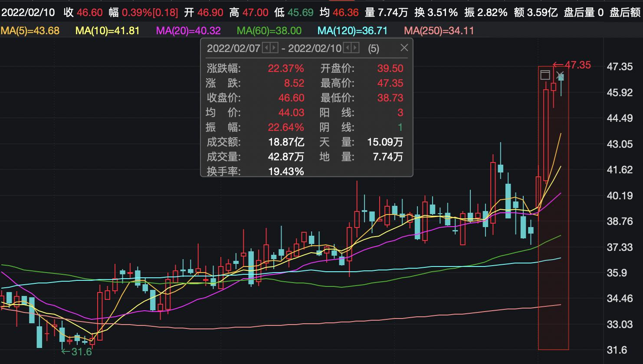Image resolution: width=643 pixels, height=364 pixels.
Task: Open the start date 2022/02/07 selector
Action: (x=232, y=48)
